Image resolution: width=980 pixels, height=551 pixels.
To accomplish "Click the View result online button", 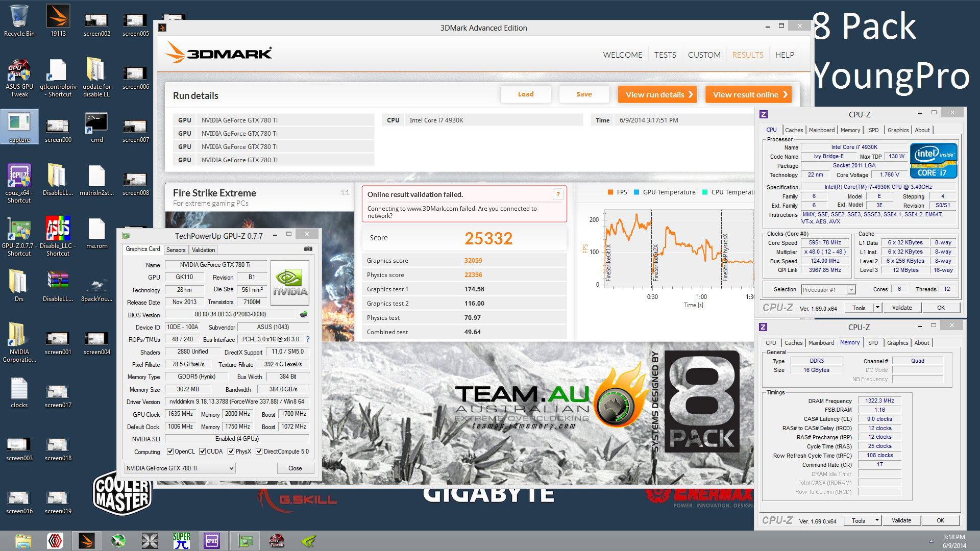I will click(x=748, y=94).
